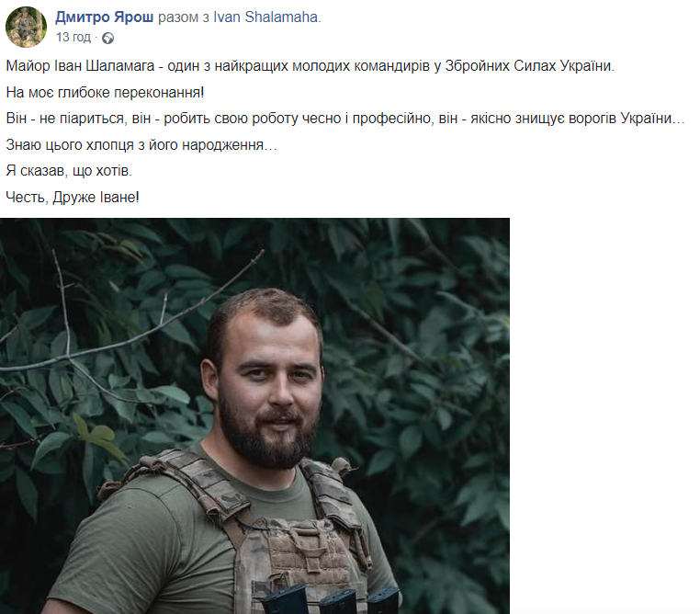The image size is (700, 614).
Task: Click rifle magazines at bottom of photo
Action: pyautogui.click(x=331, y=600)
